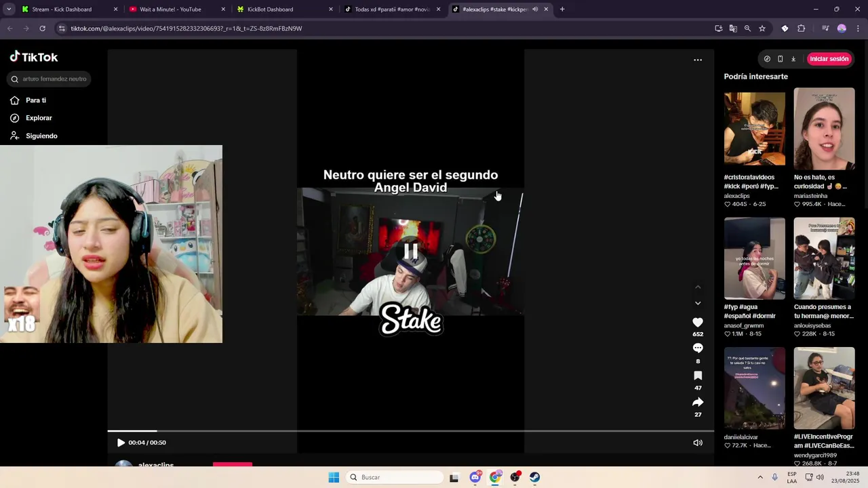Switch to Wait a Minute! YouTube tab
The width and height of the screenshot is (868, 488).
coord(176,9)
